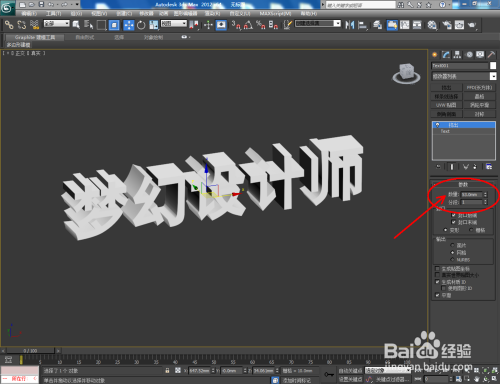Switch to the Utilities hammer tab
Image resolution: width=500 pixels, height=384 pixels.
[491, 55]
